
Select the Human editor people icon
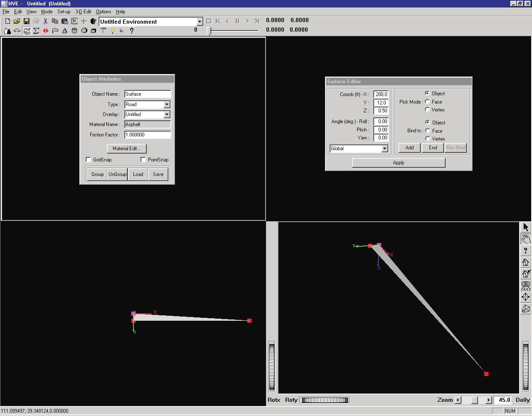point(7,31)
